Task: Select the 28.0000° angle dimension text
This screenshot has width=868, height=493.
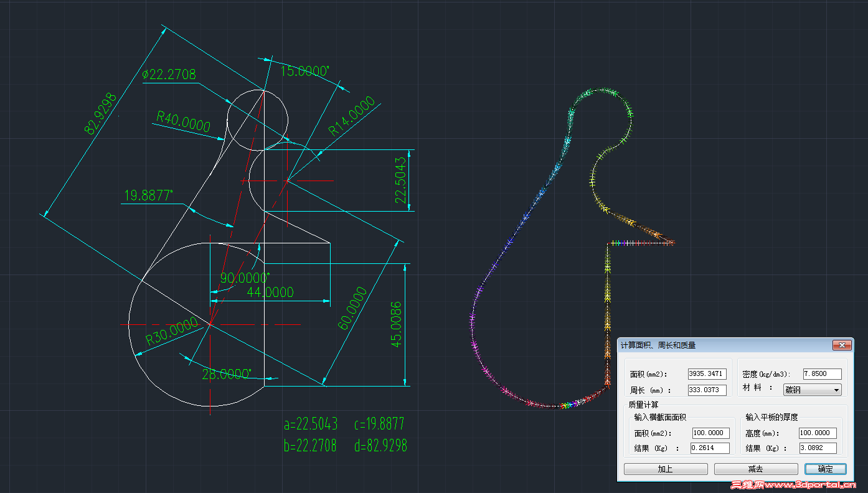Action: [227, 374]
